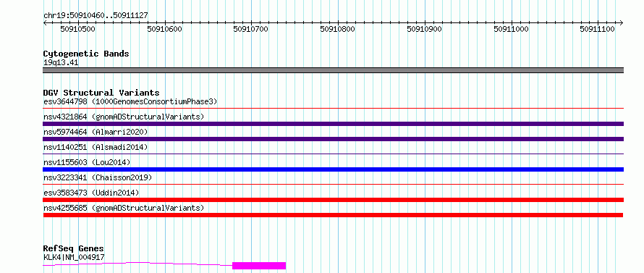Open variant nsv5974464 (Almarri2020)
The image size is (644, 273).
[x=96, y=132]
